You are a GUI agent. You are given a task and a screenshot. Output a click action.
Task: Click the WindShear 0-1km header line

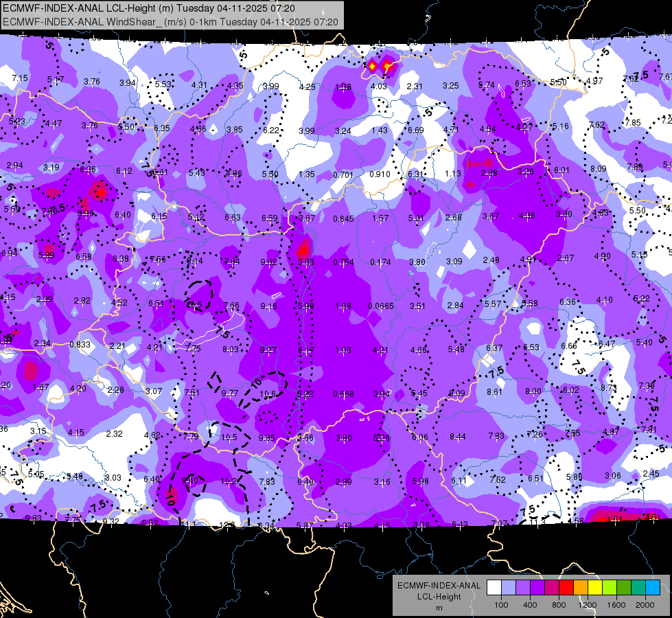(x=170, y=22)
